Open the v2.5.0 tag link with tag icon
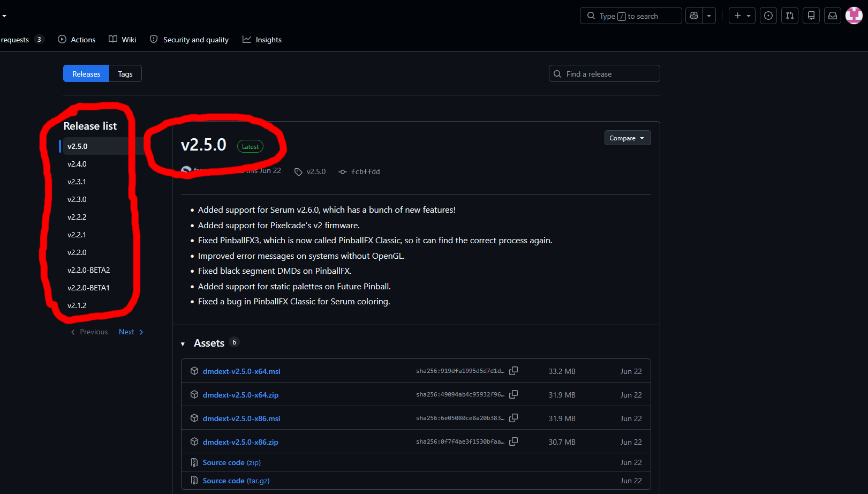The height and width of the screenshot is (494, 868). coord(310,172)
